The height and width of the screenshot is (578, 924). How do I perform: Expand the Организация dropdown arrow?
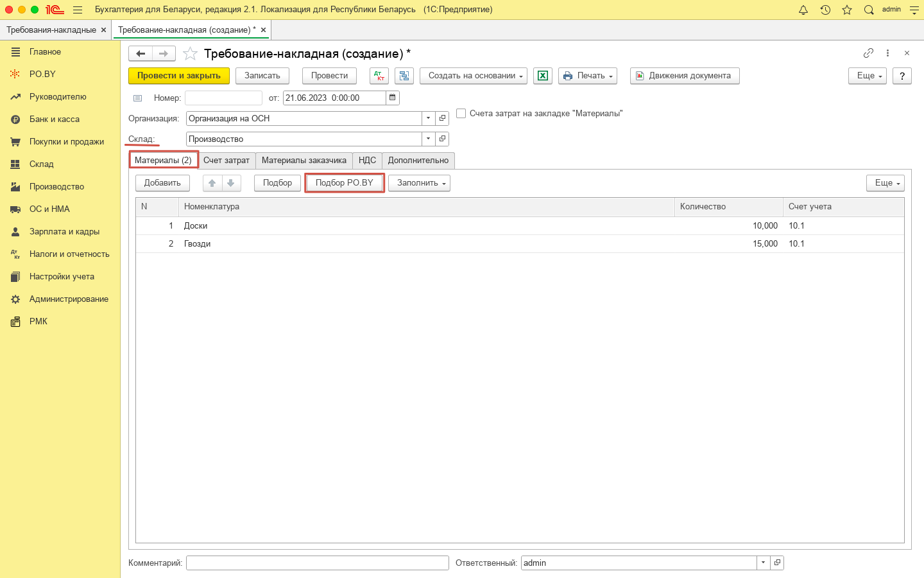428,118
